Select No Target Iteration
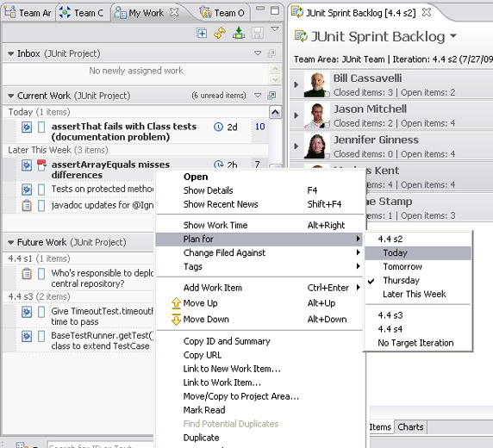 418,343
